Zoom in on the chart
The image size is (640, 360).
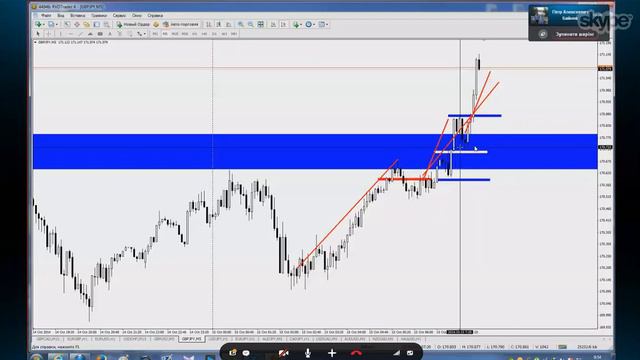coord(241,24)
